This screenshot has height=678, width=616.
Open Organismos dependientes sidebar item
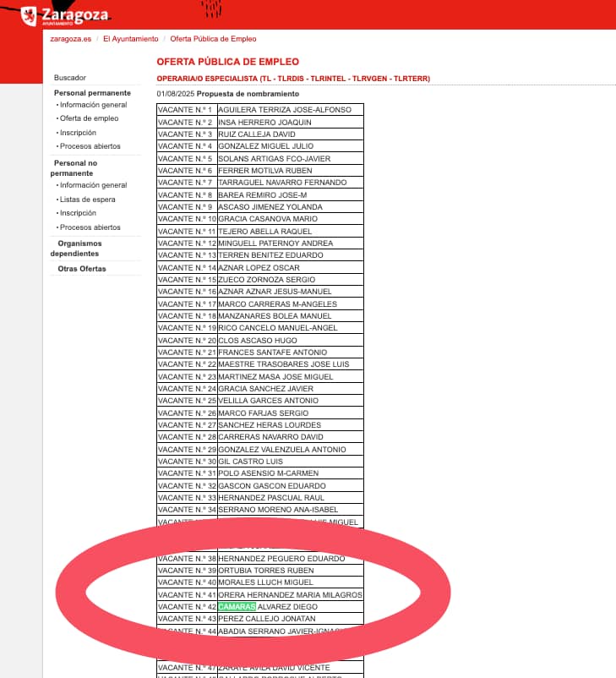click(x=76, y=249)
